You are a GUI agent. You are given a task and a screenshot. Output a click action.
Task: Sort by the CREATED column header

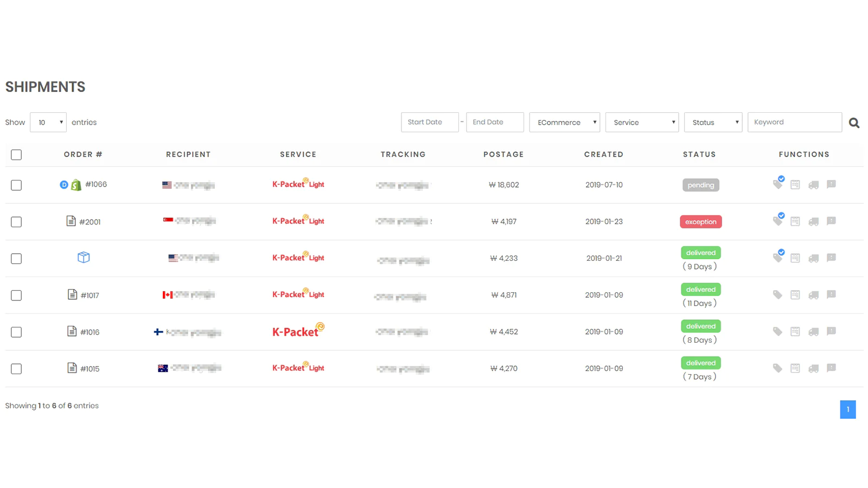point(604,155)
